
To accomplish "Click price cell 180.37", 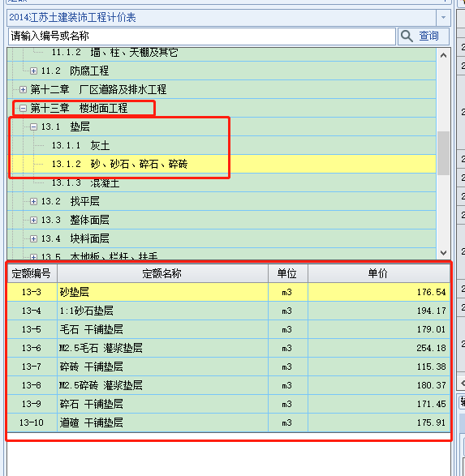I will click(x=379, y=385).
